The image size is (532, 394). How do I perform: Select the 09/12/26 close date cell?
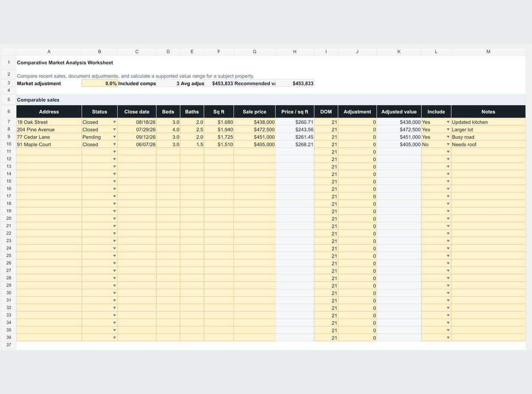pos(137,137)
